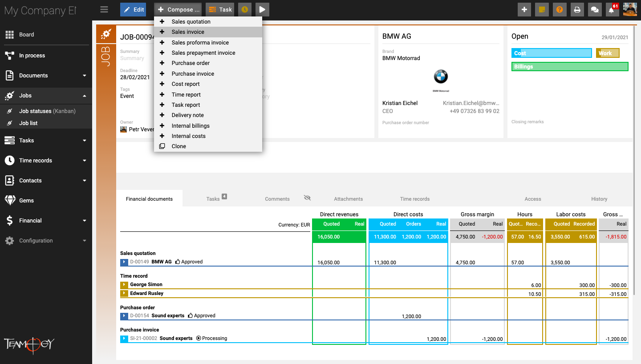Screen dimensions: 641x364
Task: Click the green Billings progress bar
Action: 570,67
